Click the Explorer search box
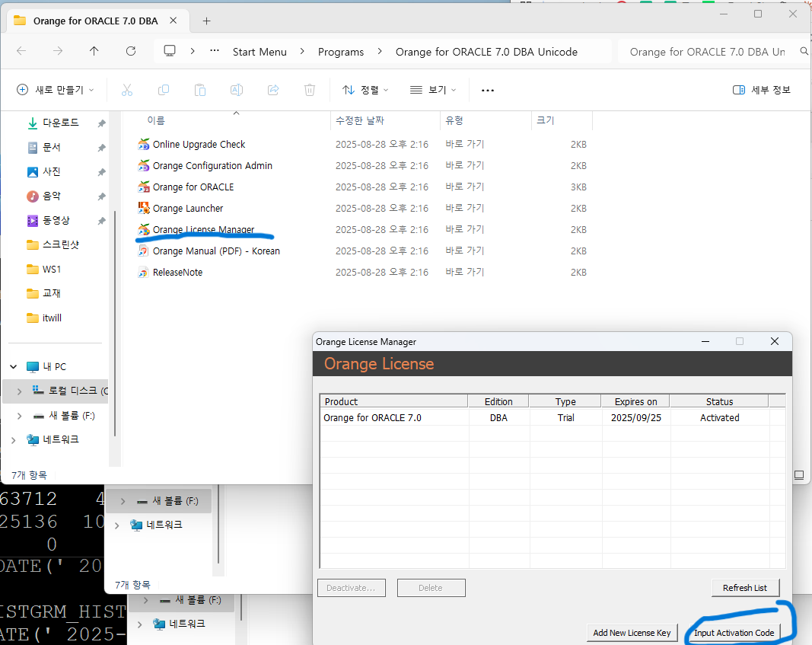This screenshot has width=812, height=645. (708, 52)
